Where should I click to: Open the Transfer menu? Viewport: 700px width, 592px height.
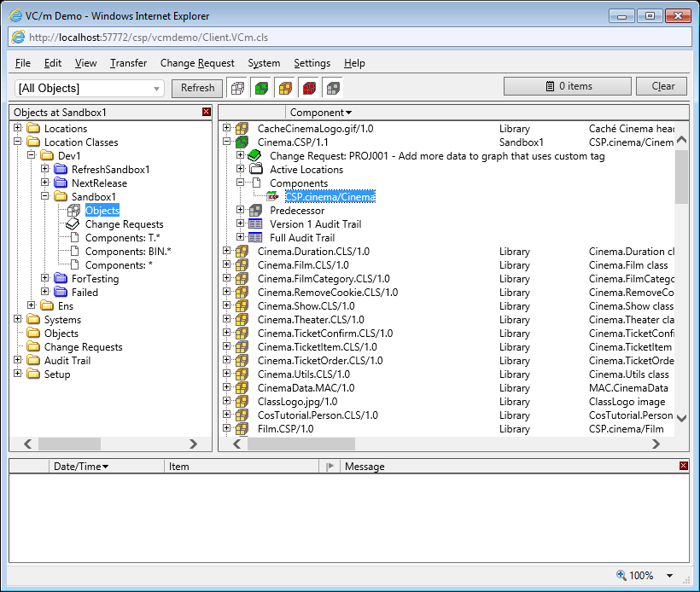(x=128, y=63)
